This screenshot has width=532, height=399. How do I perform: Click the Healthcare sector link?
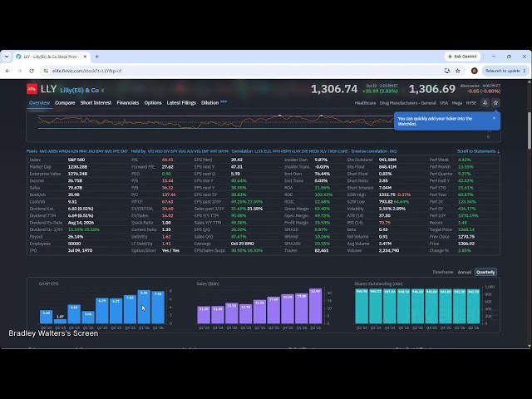point(365,103)
